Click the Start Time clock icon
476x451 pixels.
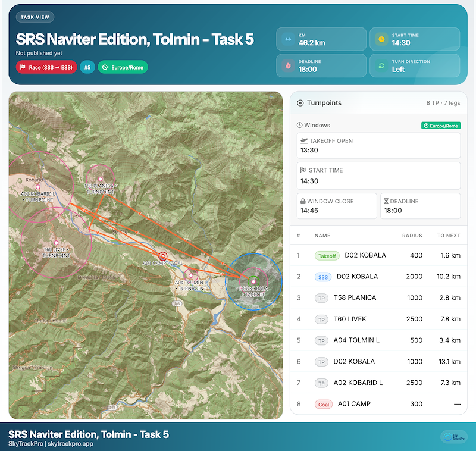click(381, 39)
